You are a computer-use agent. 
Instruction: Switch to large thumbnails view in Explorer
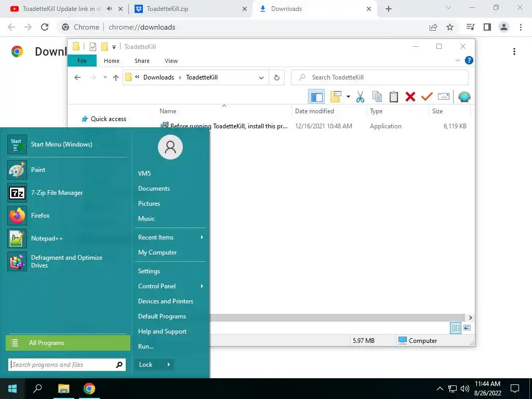pyautogui.click(x=467, y=328)
